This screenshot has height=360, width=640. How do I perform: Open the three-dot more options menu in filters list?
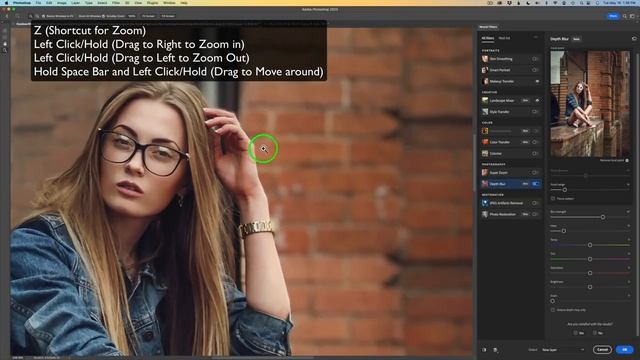pos(536,38)
